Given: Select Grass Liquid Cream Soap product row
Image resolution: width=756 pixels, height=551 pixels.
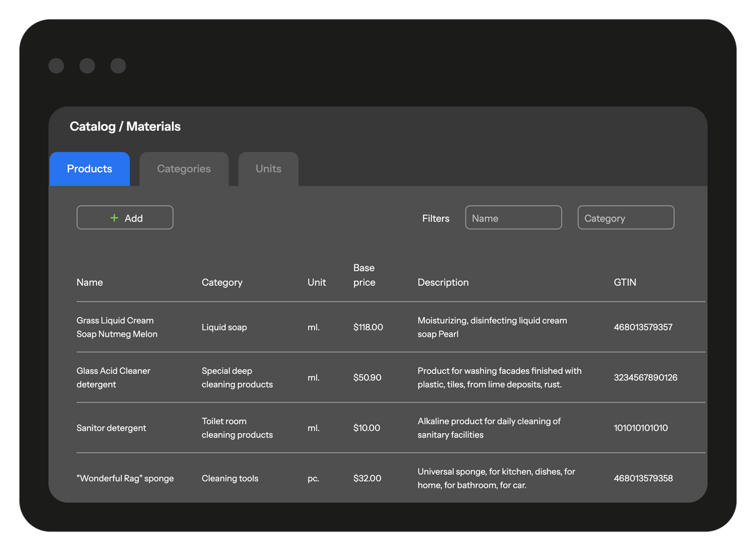Looking at the screenshot, I should tap(117, 327).
